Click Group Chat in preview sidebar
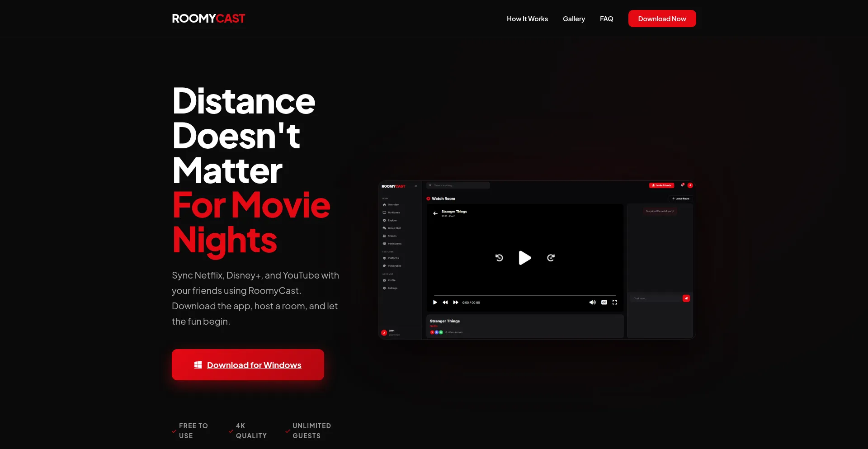This screenshot has height=449, width=868. tap(392, 228)
